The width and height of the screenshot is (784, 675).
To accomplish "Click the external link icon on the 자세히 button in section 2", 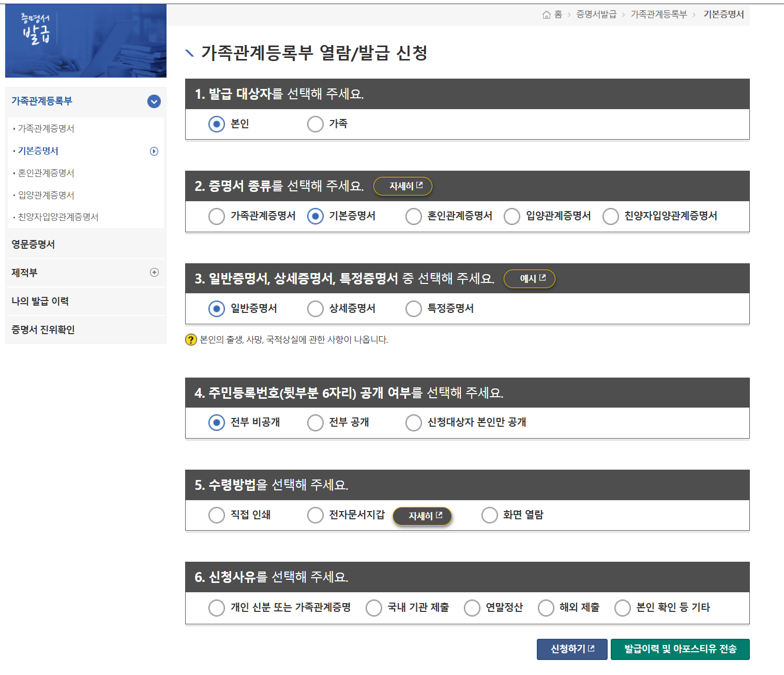I will click(x=420, y=186).
